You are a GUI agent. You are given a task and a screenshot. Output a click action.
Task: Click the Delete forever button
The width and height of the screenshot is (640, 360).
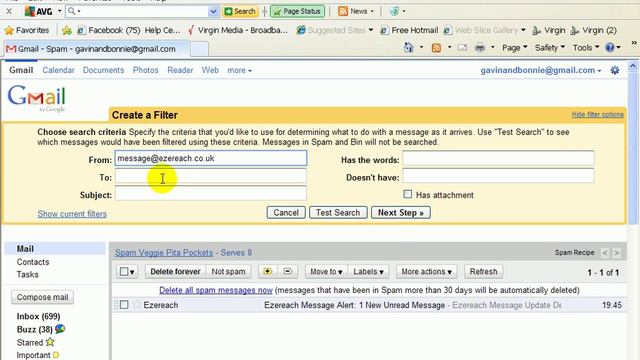[175, 272]
